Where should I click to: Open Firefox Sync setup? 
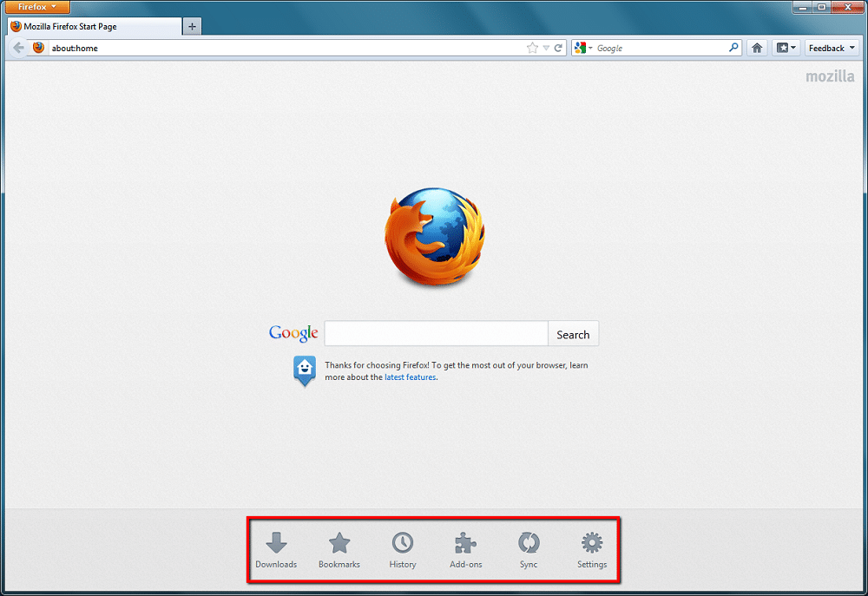529,550
